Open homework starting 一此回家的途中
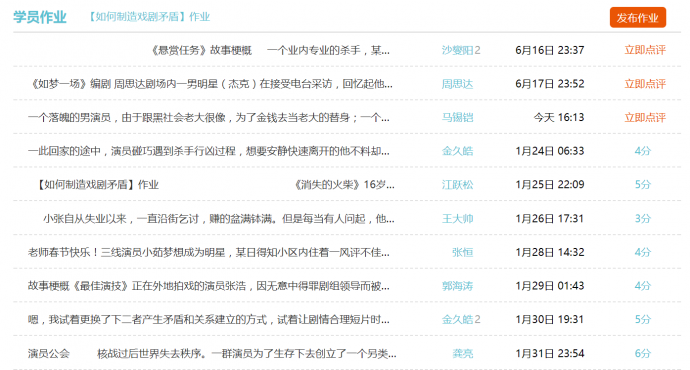The height and width of the screenshot is (370, 690). click(209, 151)
